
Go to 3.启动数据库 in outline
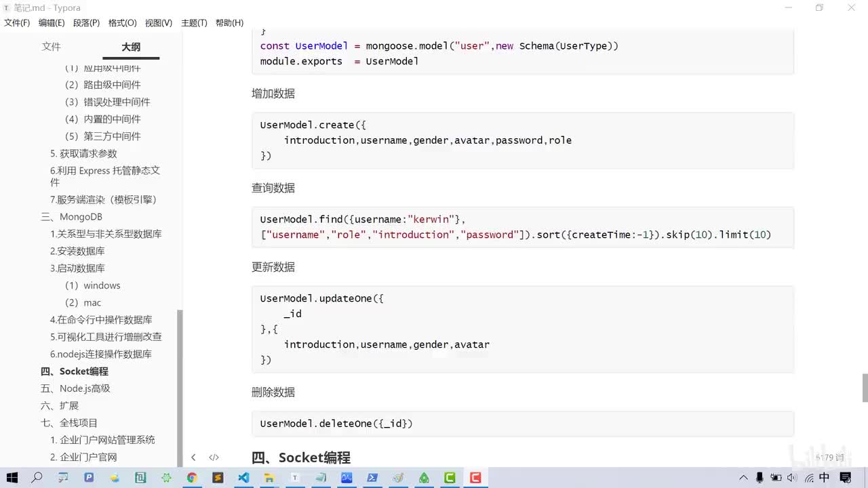[77, 268]
